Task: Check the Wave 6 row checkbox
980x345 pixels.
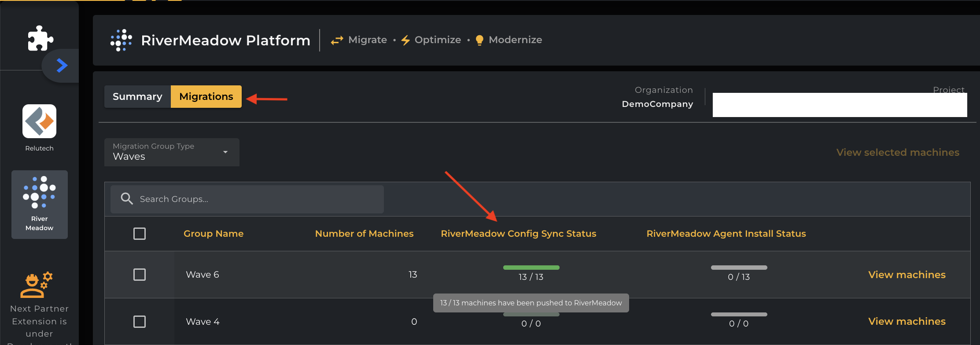Action: pyautogui.click(x=140, y=275)
